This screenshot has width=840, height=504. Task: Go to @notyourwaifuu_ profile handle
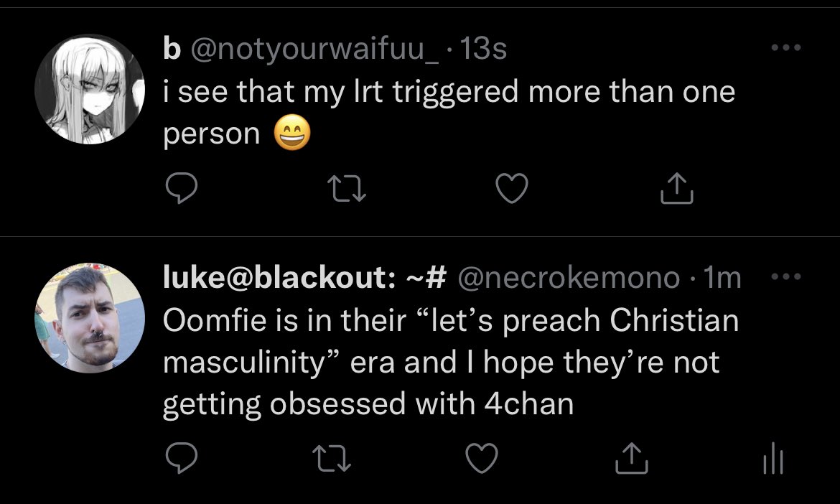pos(317,50)
